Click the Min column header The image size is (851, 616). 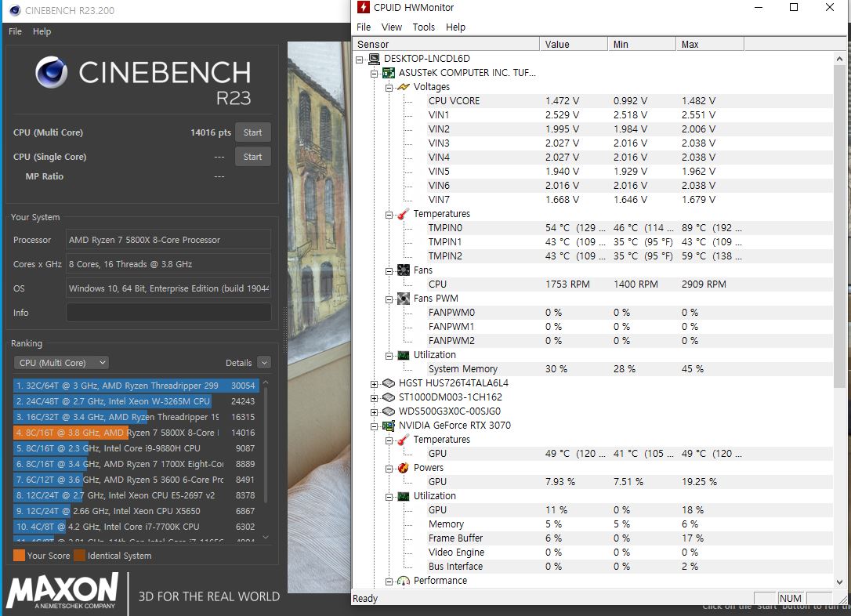(x=642, y=45)
